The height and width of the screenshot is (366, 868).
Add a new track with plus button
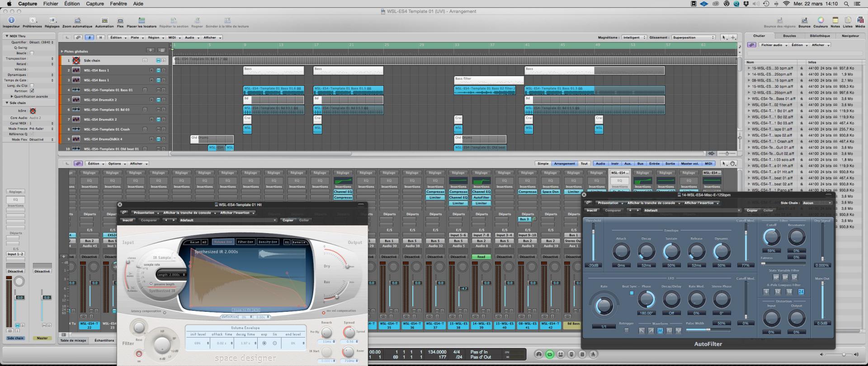click(151, 51)
